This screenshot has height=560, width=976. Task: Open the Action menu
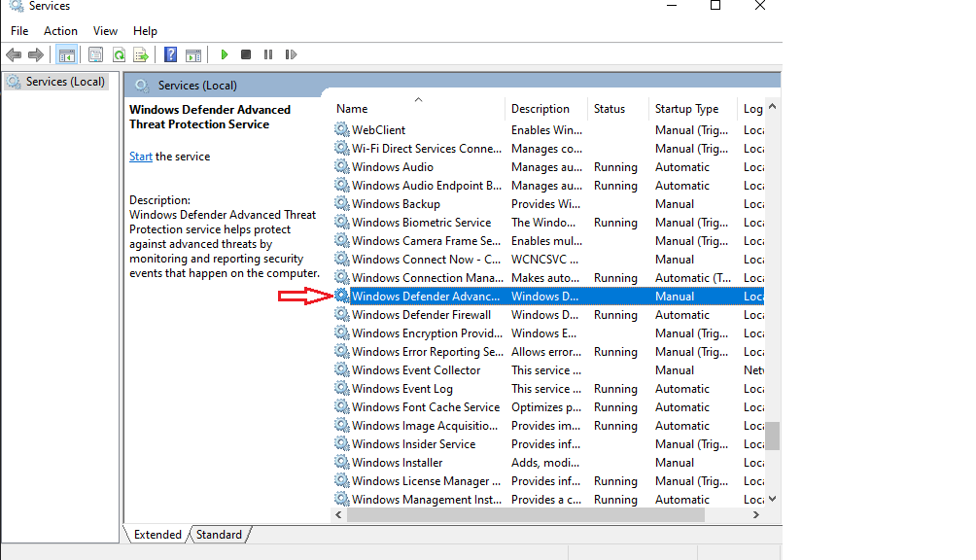pyautogui.click(x=60, y=31)
